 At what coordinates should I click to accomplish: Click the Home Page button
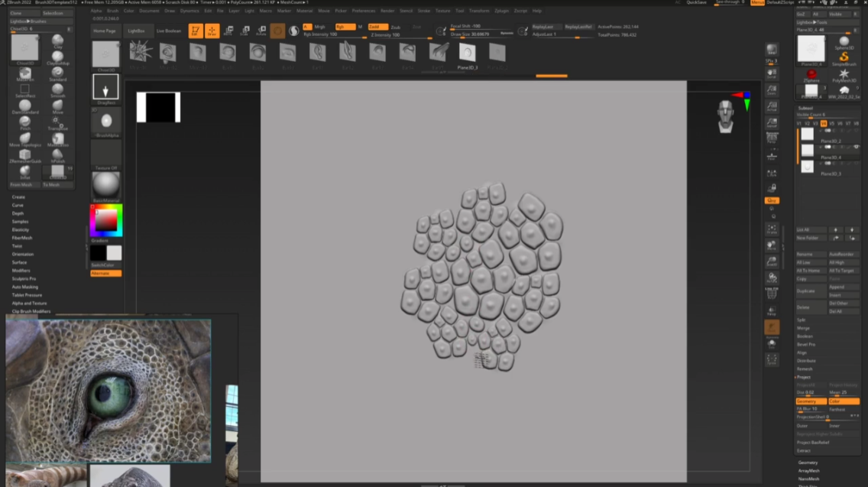point(105,31)
